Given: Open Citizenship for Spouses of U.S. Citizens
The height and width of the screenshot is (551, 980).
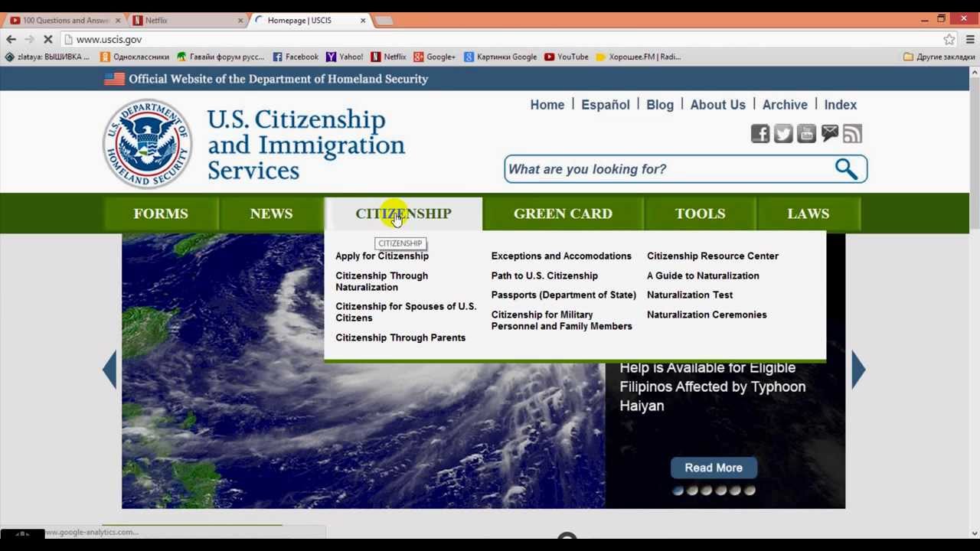Looking at the screenshot, I should point(406,312).
